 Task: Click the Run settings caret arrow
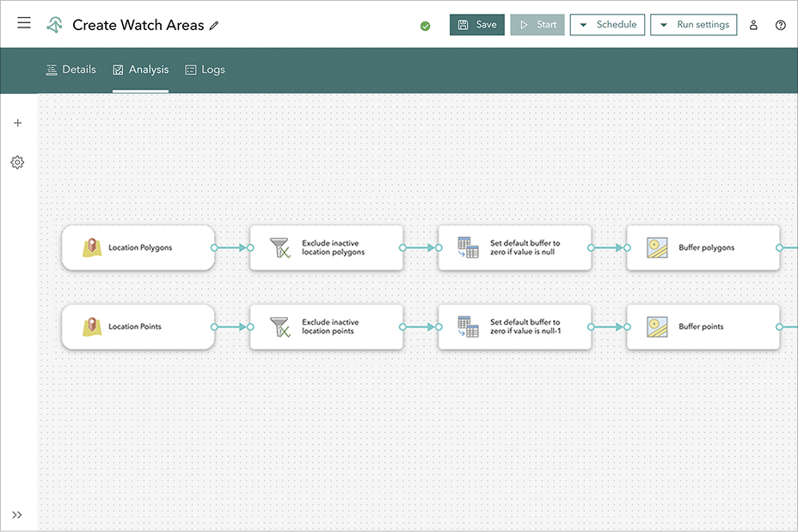(x=664, y=25)
